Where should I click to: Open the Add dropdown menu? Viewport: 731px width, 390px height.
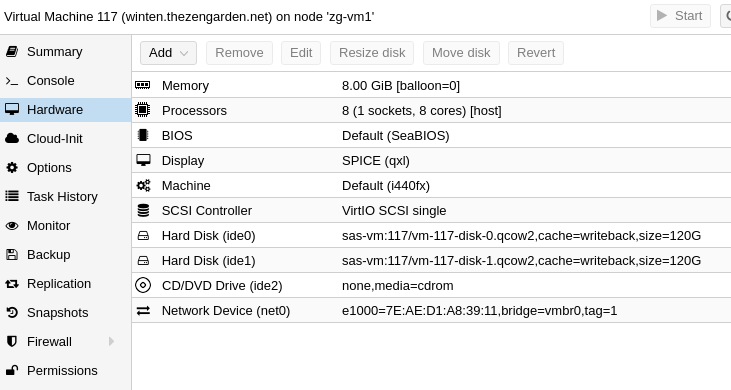pos(168,53)
